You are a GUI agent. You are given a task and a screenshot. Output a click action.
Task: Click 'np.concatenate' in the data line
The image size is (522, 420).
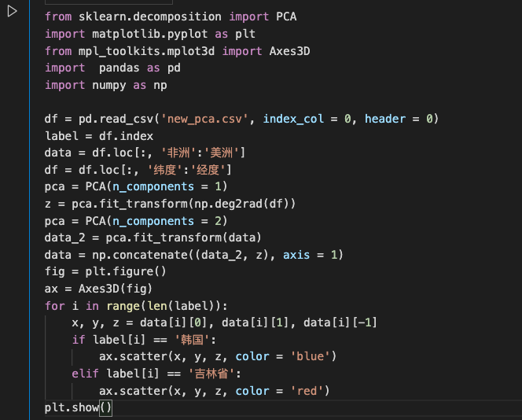click(x=140, y=255)
